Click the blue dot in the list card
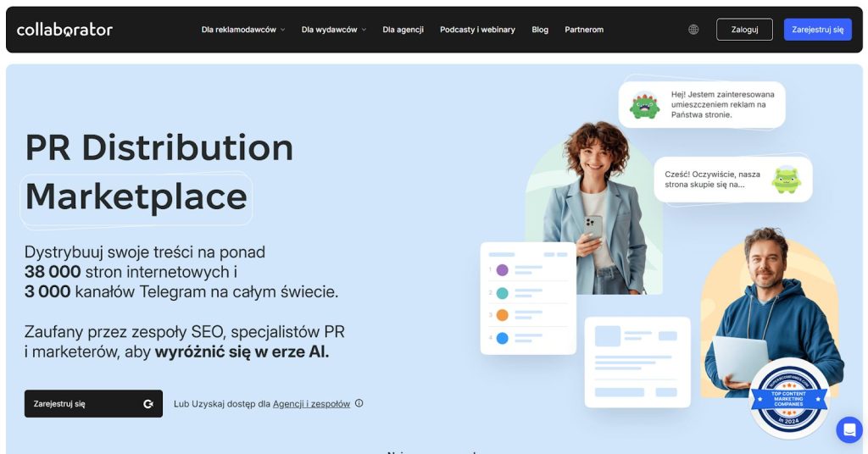The height and width of the screenshot is (454, 868). click(502, 338)
